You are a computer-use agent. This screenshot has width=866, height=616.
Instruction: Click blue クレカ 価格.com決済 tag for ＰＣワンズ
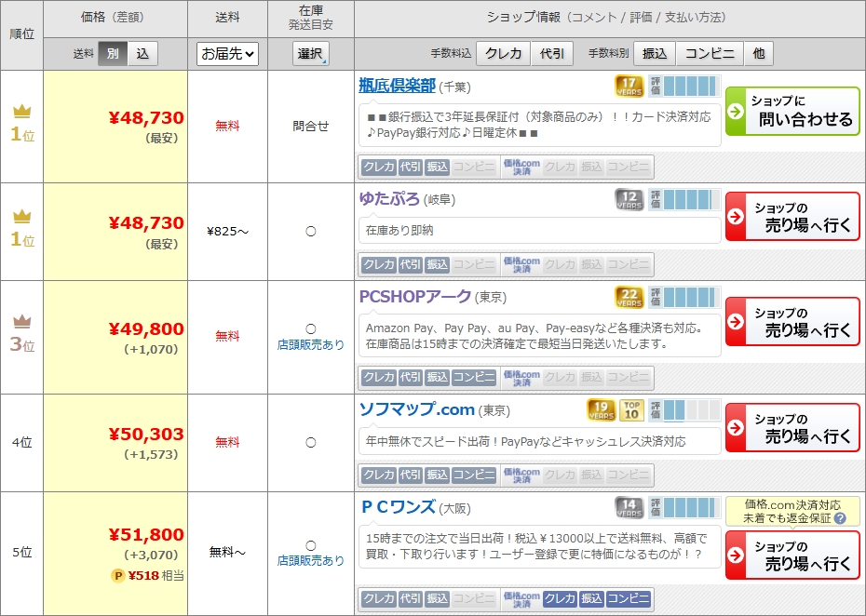coord(560,598)
